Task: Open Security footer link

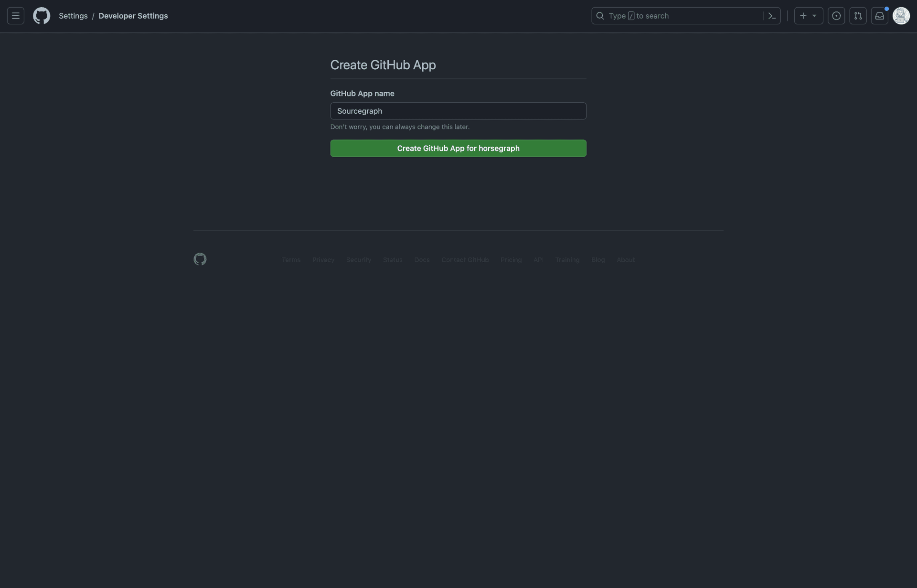Action: pyautogui.click(x=359, y=260)
